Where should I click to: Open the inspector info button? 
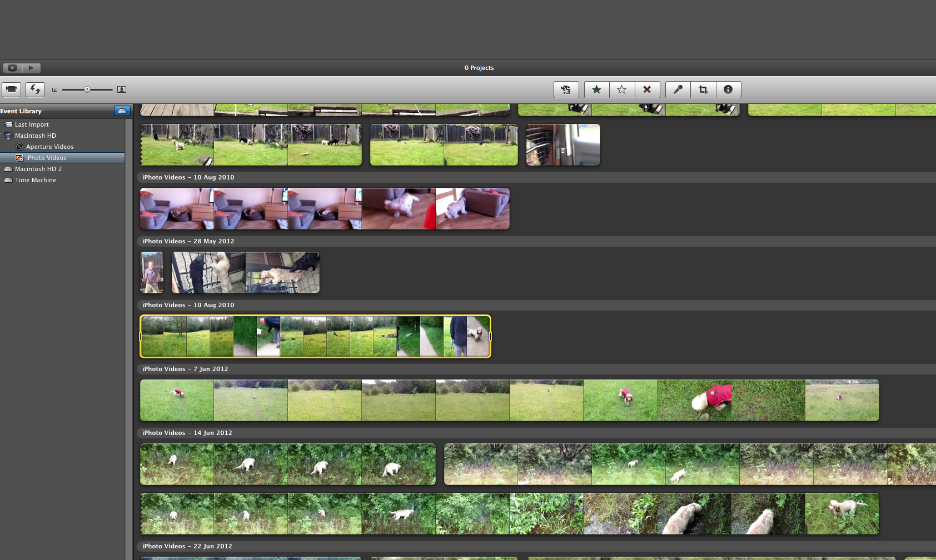click(x=728, y=89)
